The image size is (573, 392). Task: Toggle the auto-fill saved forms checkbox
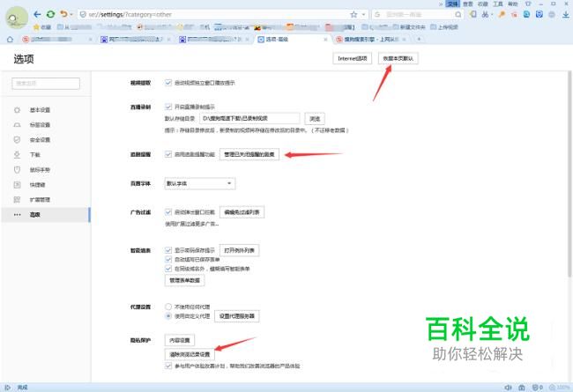(168, 259)
